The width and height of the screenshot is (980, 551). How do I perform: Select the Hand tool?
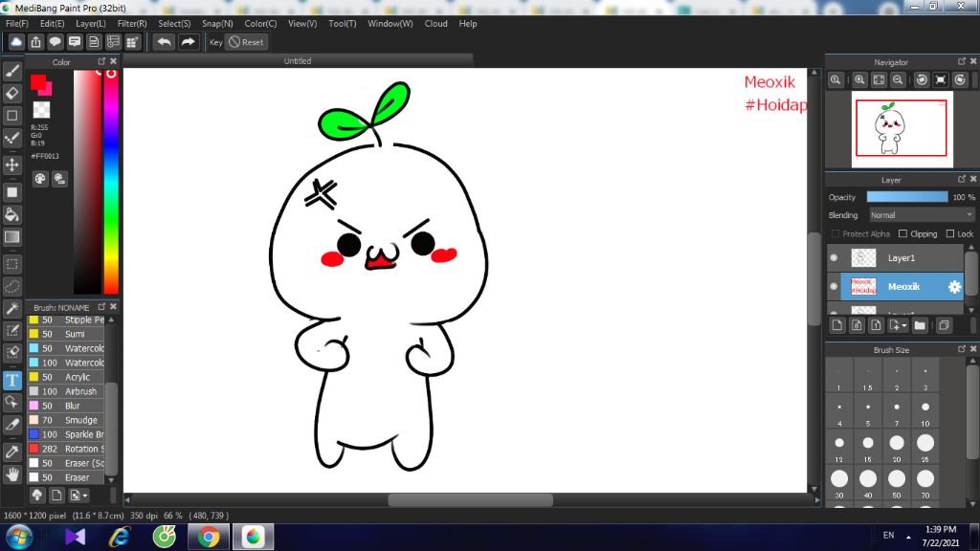click(x=11, y=474)
